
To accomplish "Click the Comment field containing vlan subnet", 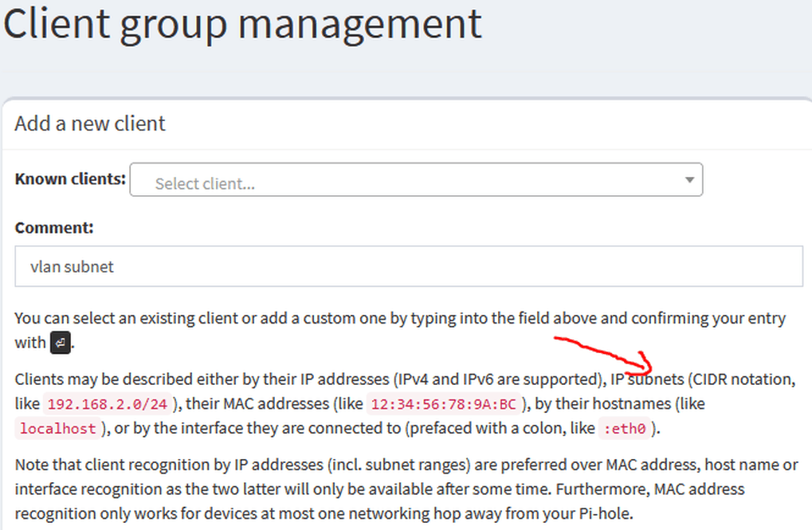I will (409, 266).
